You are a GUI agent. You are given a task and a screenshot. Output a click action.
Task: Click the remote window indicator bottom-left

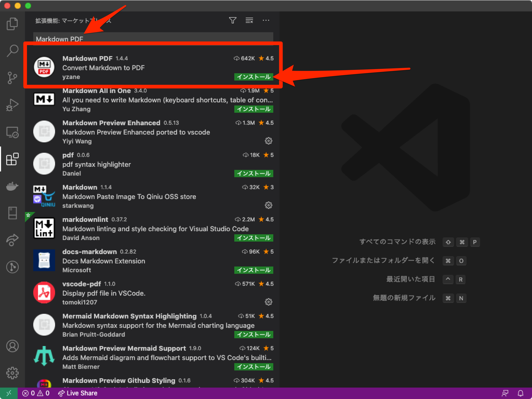pyautogui.click(x=9, y=393)
